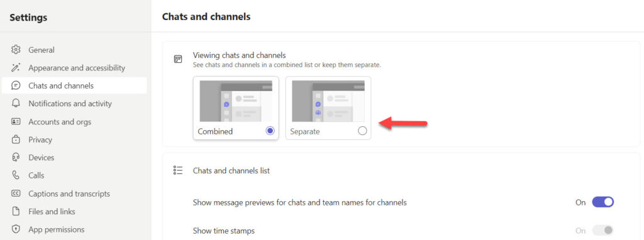Screen dimensions: 644x240
Task: Click the Separate view preview thumbnail
Action: click(328, 101)
